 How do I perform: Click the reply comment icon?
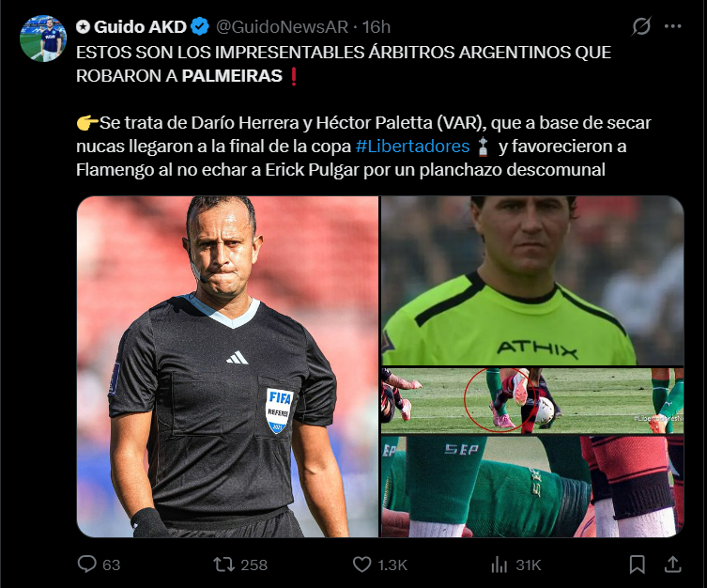click(x=87, y=565)
